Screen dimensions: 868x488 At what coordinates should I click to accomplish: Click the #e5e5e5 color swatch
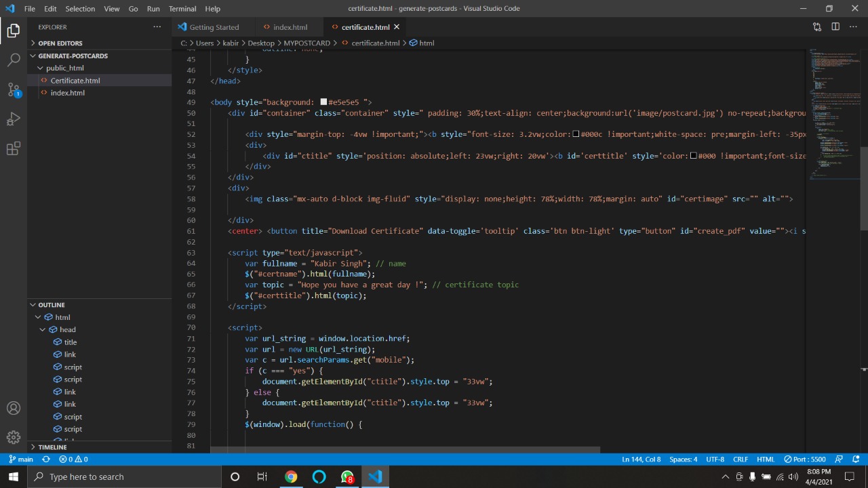(323, 102)
